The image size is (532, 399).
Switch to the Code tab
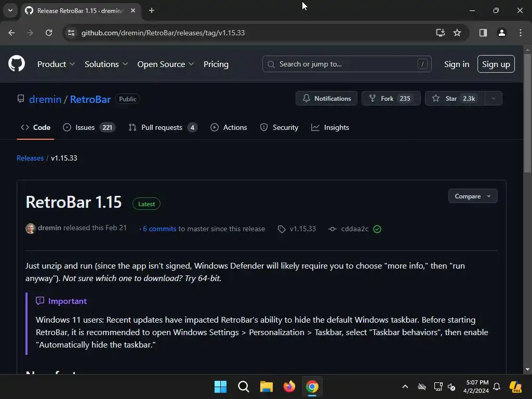point(36,128)
